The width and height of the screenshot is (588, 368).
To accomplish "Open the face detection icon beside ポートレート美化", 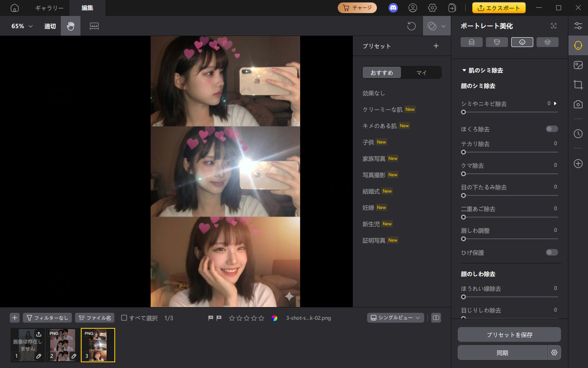I will coord(554,26).
